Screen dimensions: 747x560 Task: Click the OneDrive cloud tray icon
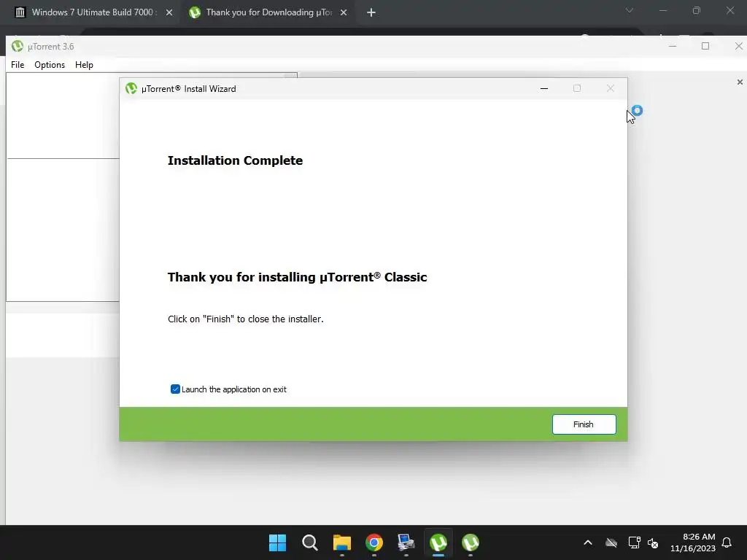pyautogui.click(x=611, y=542)
